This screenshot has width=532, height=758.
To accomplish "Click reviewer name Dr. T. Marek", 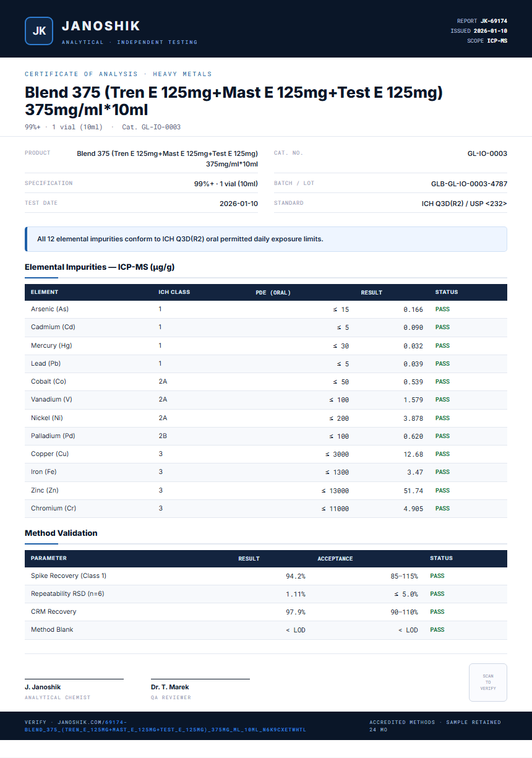I will pyautogui.click(x=170, y=687).
